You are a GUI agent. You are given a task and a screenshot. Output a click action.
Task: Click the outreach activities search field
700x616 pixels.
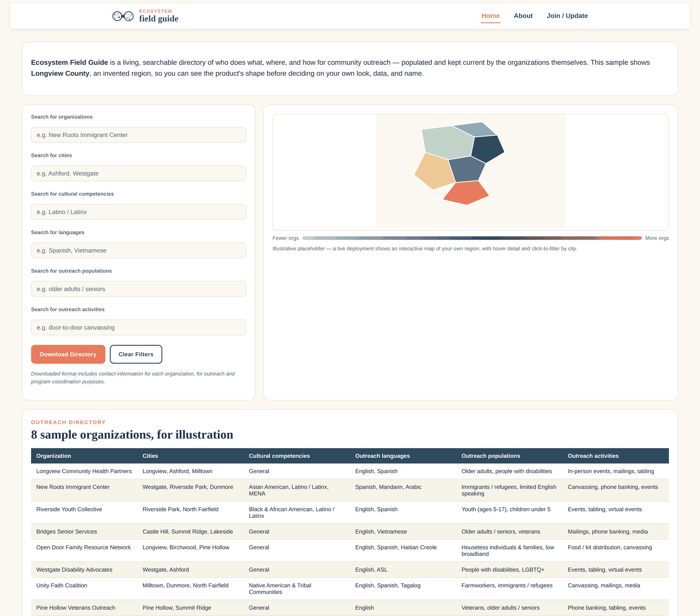coord(138,327)
